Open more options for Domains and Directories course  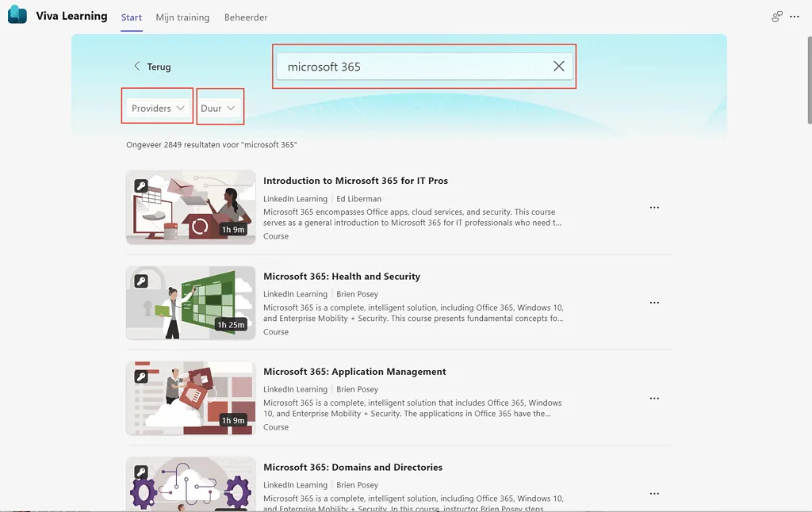(x=654, y=493)
